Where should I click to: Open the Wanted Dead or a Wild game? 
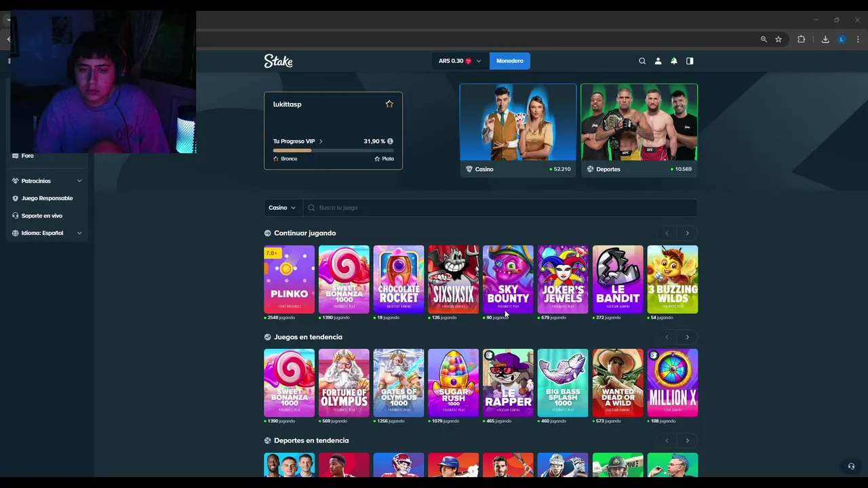(618, 383)
